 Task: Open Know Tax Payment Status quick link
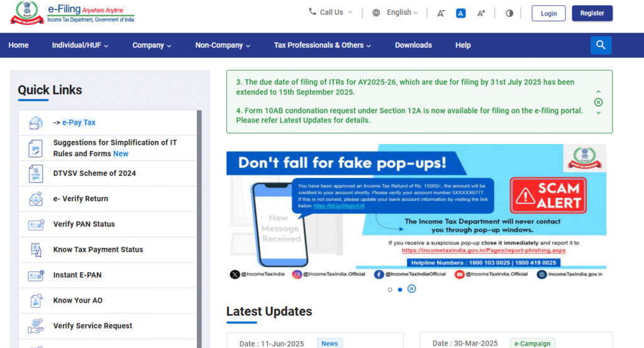tap(98, 250)
